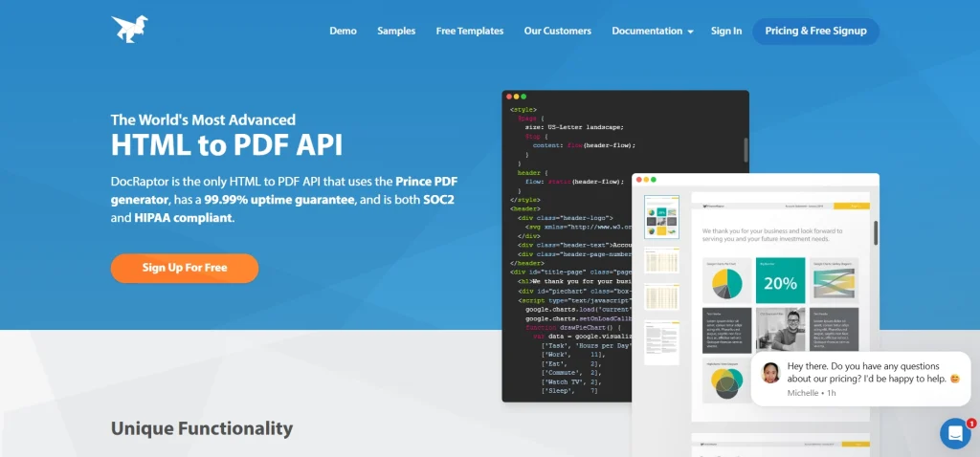980x457 pixels.
Task: Click the Venn diagram tile in preview
Action: pyautogui.click(x=727, y=380)
